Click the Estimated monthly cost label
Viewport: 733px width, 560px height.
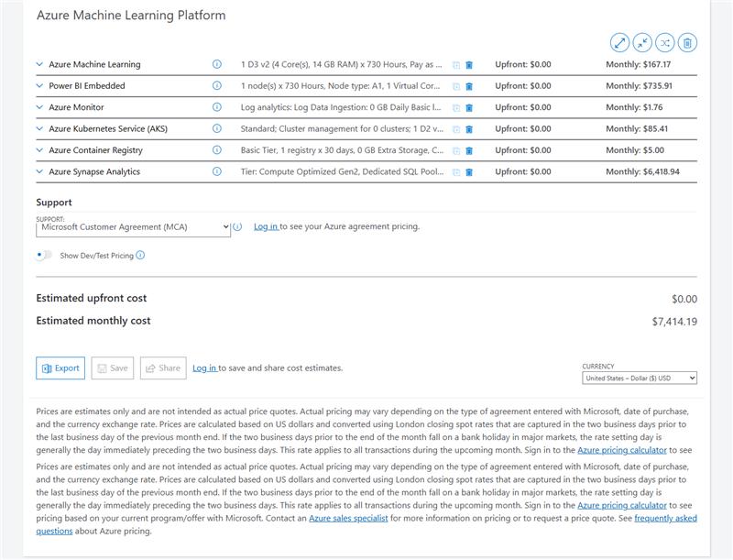pyautogui.click(x=93, y=321)
